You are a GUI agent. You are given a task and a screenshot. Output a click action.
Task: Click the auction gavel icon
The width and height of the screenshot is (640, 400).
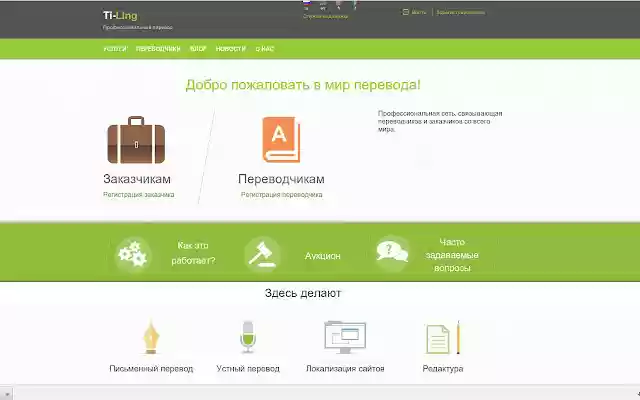point(262,254)
